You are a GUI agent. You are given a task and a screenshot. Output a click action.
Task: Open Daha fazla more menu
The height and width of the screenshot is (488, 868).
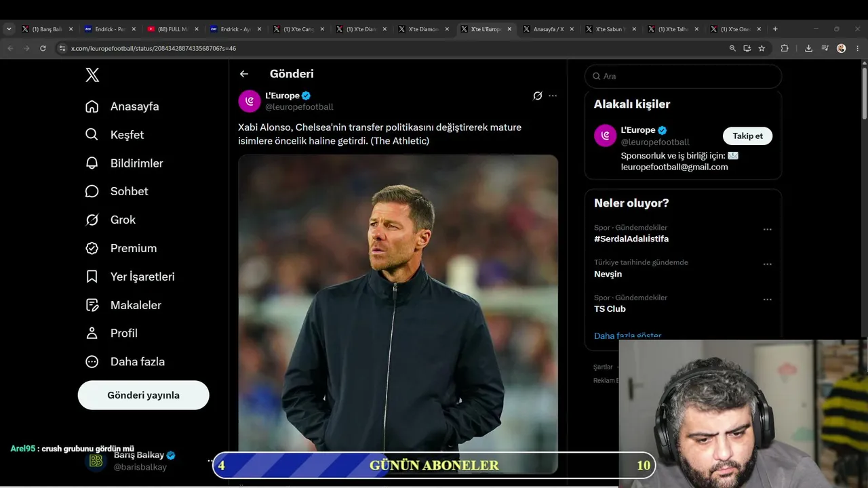tap(125, 362)
